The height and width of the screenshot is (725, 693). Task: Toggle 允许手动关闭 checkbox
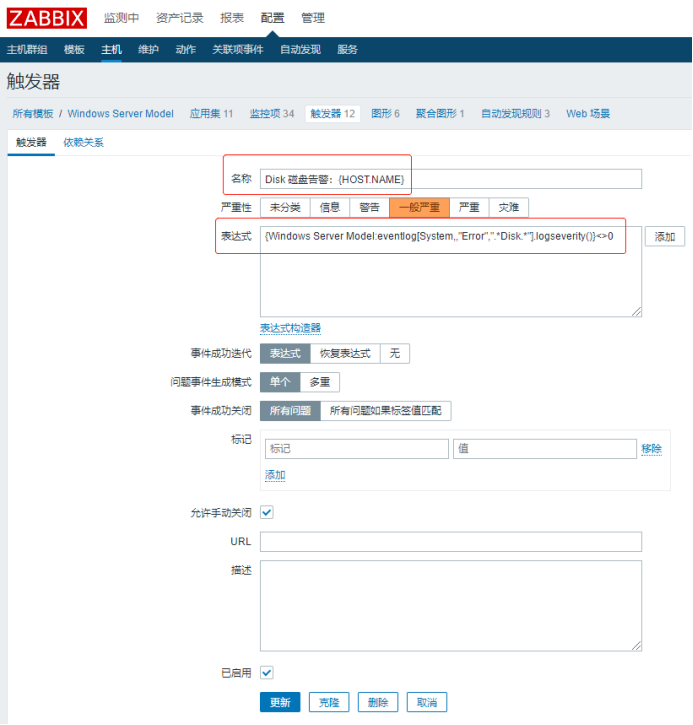tap(267, 512)
